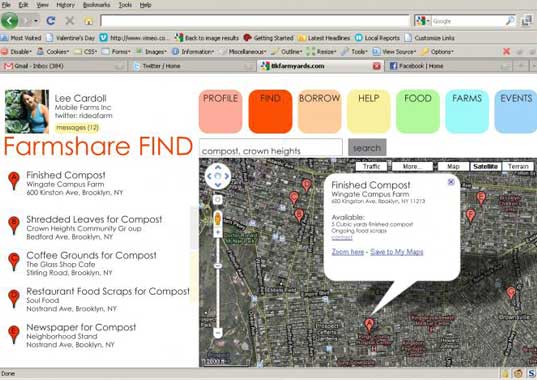Open the Information dropdown in developer toolbar
Screen dimensions: 537x380
tap(193, 52)
